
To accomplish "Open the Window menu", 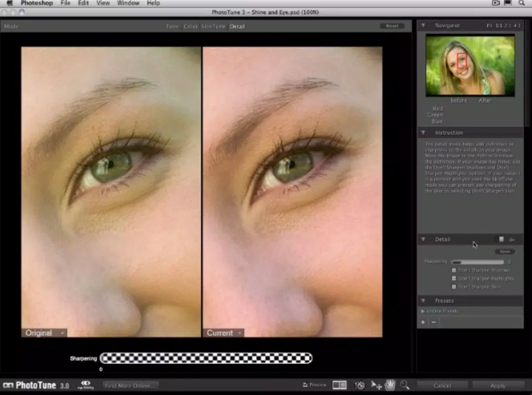I will [128, 3].
